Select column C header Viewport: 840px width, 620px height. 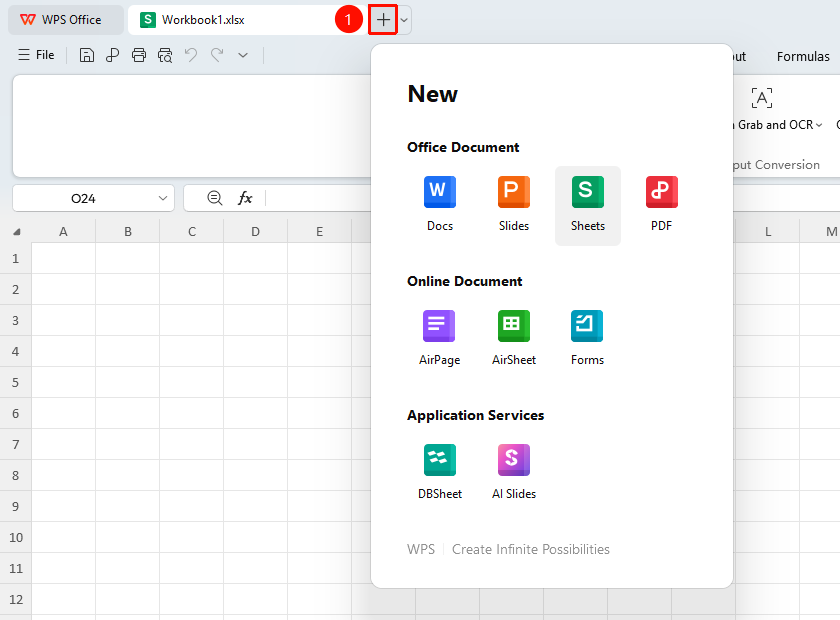pyautogui.click(x=191, y=231)
